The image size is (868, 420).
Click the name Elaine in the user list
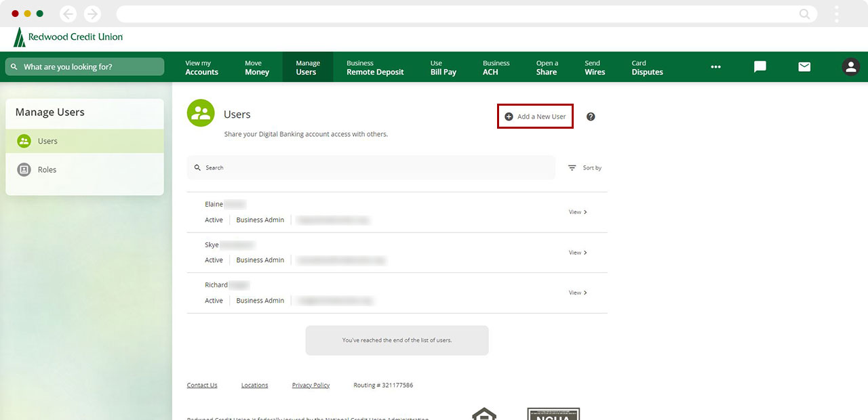[214, 204]
